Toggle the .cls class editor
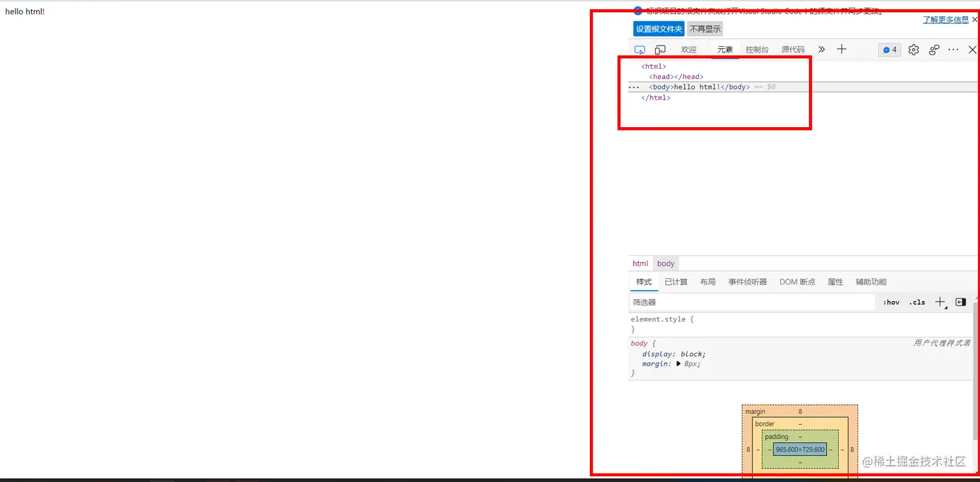This screenshot has height=482, width=980. [917, 302]
